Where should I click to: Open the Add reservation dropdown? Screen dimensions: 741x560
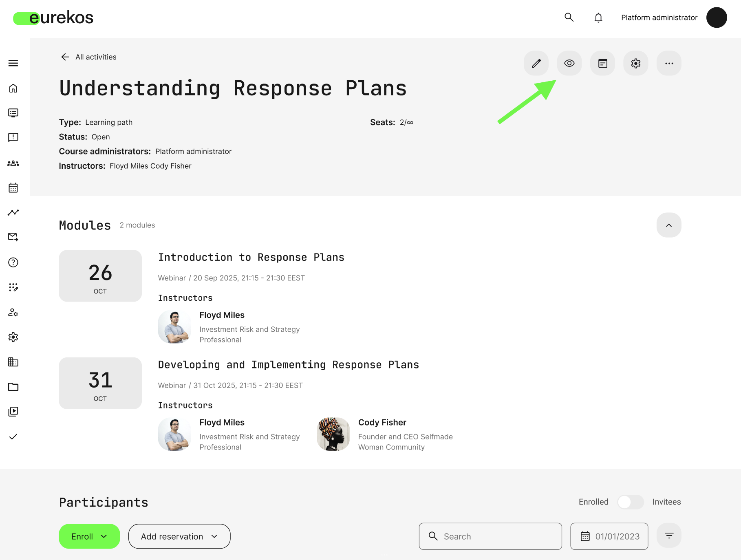pos(179,536)
